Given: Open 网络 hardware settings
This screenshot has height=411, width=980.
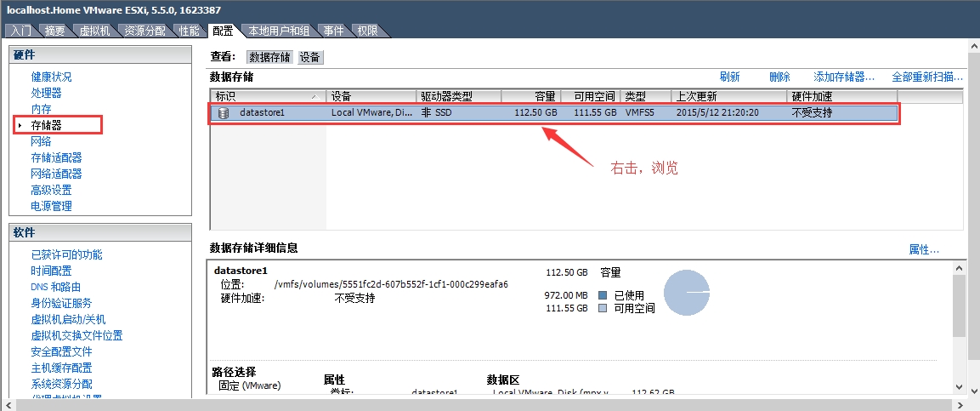Looking at the screenshot, I should [42, 141].
